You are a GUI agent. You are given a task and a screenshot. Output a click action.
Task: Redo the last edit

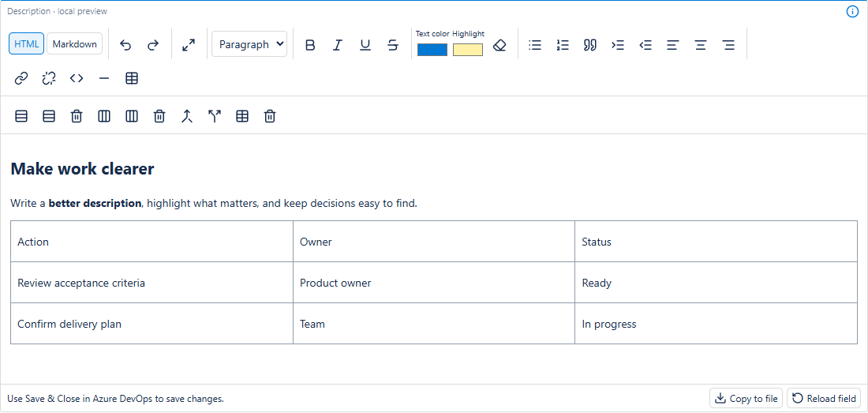click(153, 45)
